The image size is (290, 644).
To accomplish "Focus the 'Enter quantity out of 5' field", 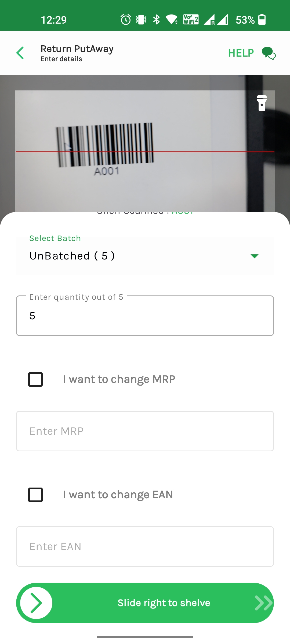I will point(145,316).
